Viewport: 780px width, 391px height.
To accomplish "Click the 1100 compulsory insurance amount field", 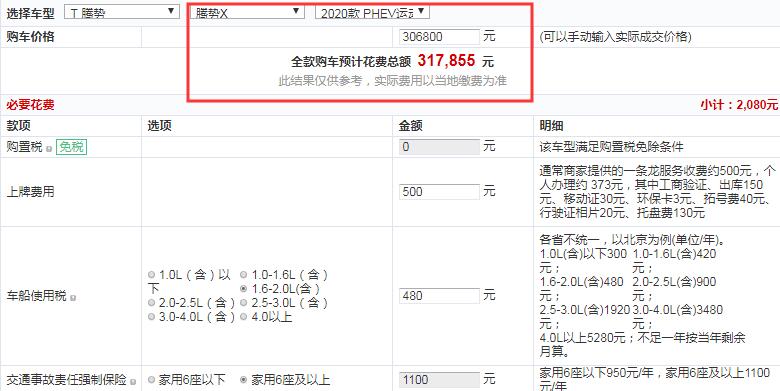I will [440, 380].
